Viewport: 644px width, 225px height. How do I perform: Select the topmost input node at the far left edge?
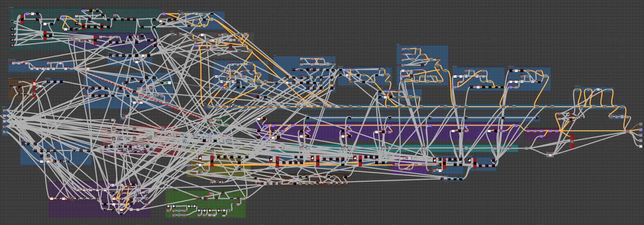point(4,110)
